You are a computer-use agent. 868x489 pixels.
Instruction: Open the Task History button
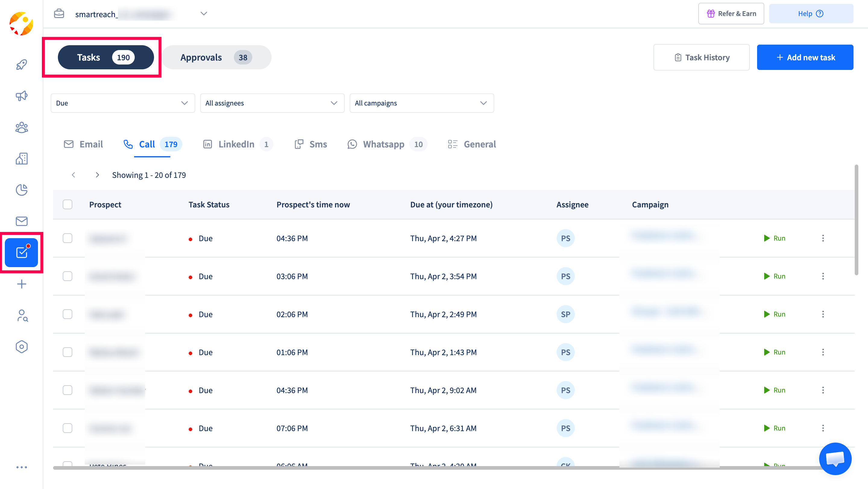tap(701, 57)
